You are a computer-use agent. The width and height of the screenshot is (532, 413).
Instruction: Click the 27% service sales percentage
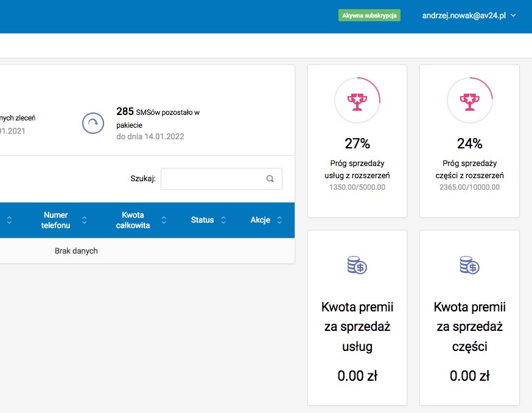[357, 144]
